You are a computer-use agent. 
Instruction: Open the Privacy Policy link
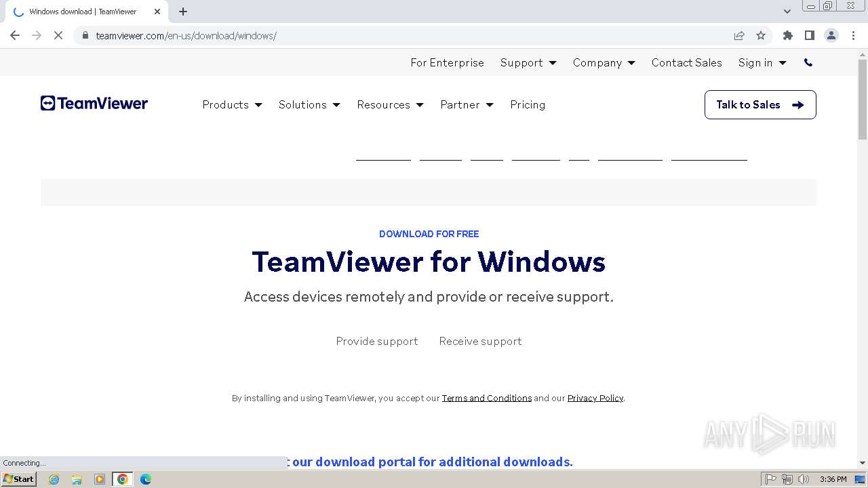pyautogui.click(x=595, y=398)
